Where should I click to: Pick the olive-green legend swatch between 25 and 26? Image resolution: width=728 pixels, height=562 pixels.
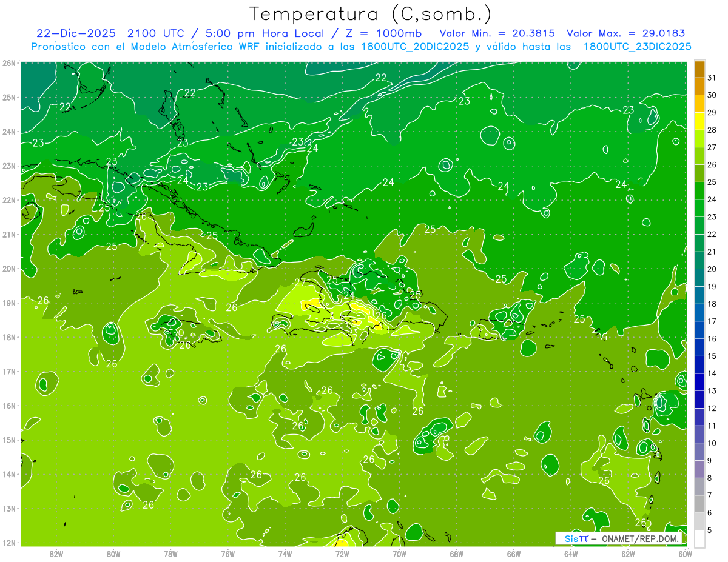click(x=699, y=173)
